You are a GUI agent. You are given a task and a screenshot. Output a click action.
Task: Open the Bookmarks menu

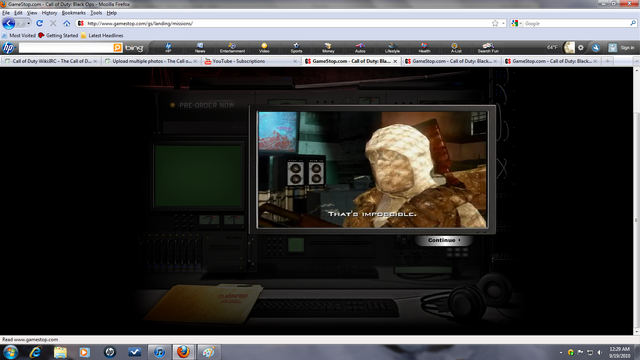click(x=73, y=13)
